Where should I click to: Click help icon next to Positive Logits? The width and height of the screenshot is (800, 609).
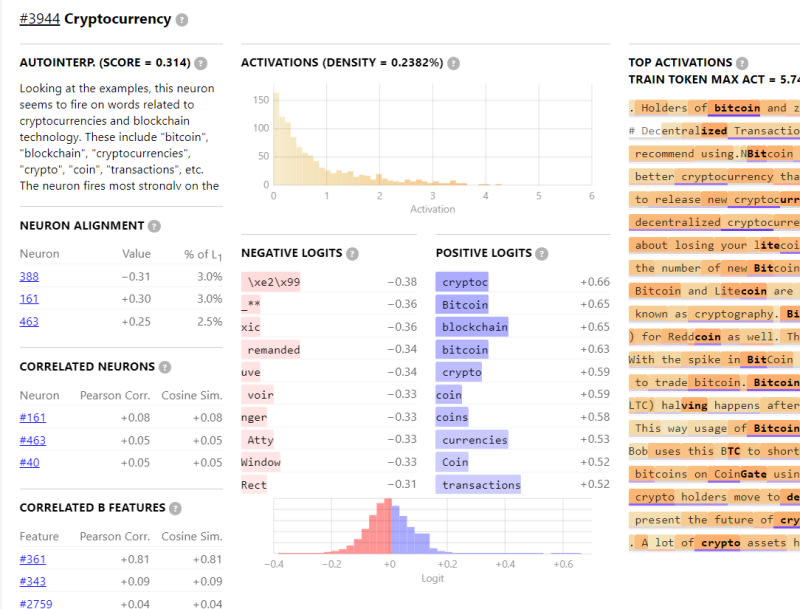click(x=541, y=254)
